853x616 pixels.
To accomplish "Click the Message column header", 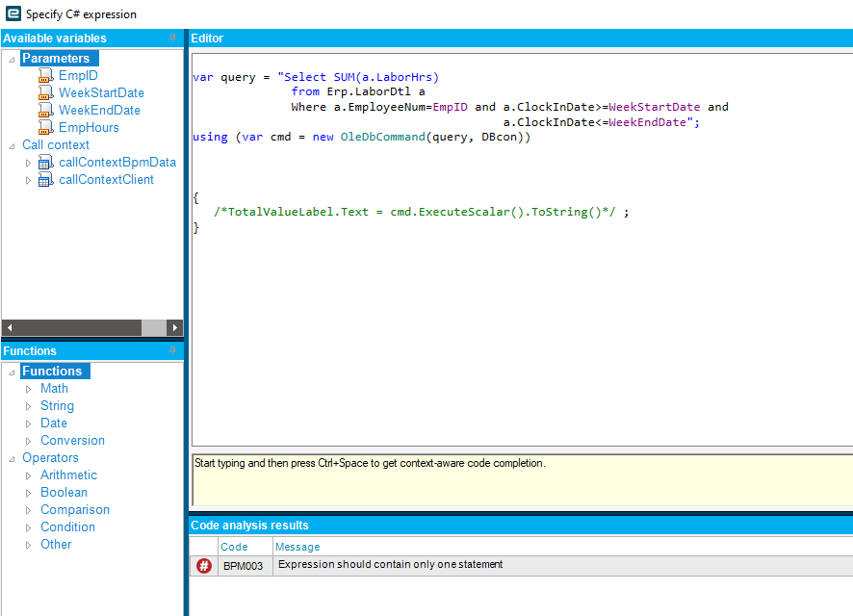I will click(x=297, y=547).
